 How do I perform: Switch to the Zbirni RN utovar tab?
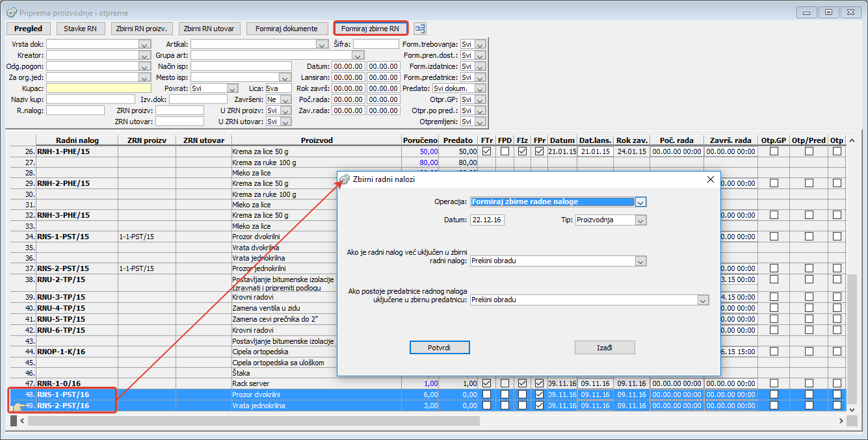coord(209,29)
